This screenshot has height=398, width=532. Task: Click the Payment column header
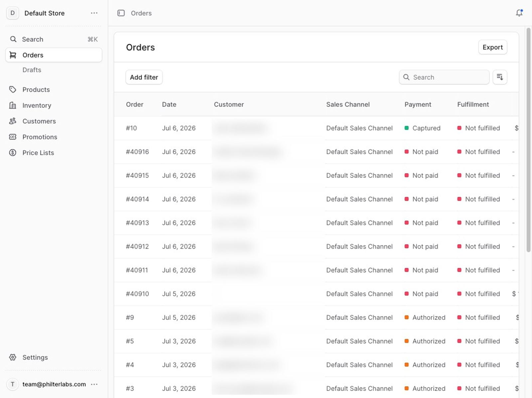[418, 104]
